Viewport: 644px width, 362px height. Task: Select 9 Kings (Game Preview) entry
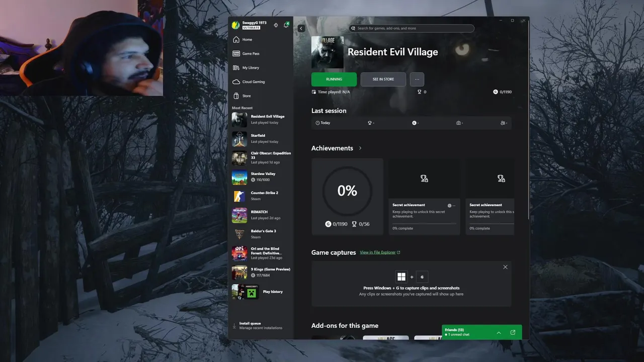click(261, 273)
